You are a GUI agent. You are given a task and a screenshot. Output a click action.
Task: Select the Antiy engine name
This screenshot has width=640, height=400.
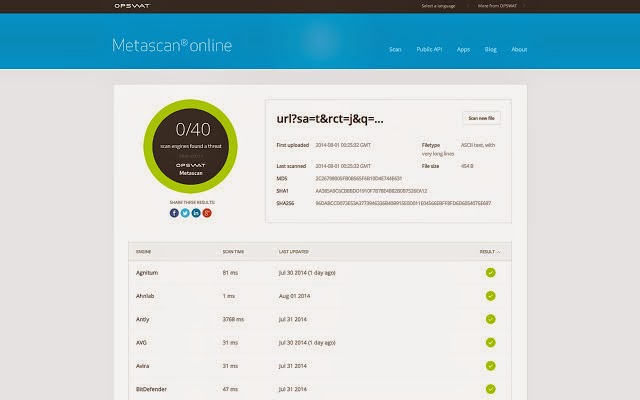coord(142,319)
